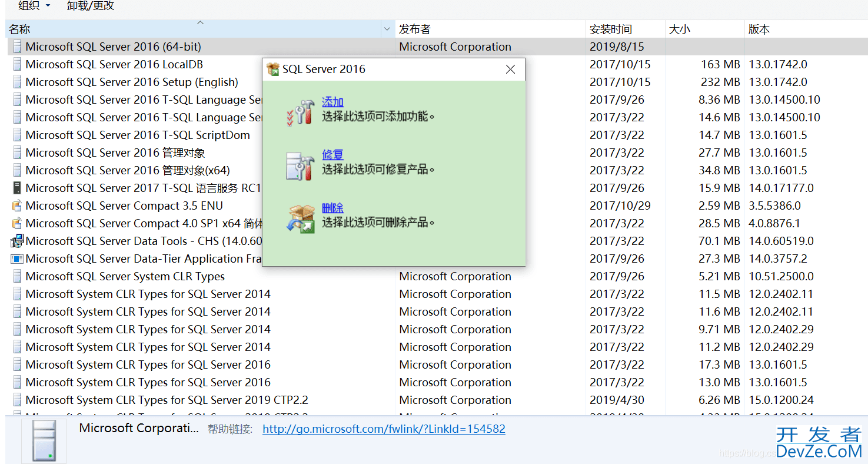Viewport: 868px width, 464px height.
Task: Open the 名称 column filter dropdown arrow
Action: tap(387, 29)
